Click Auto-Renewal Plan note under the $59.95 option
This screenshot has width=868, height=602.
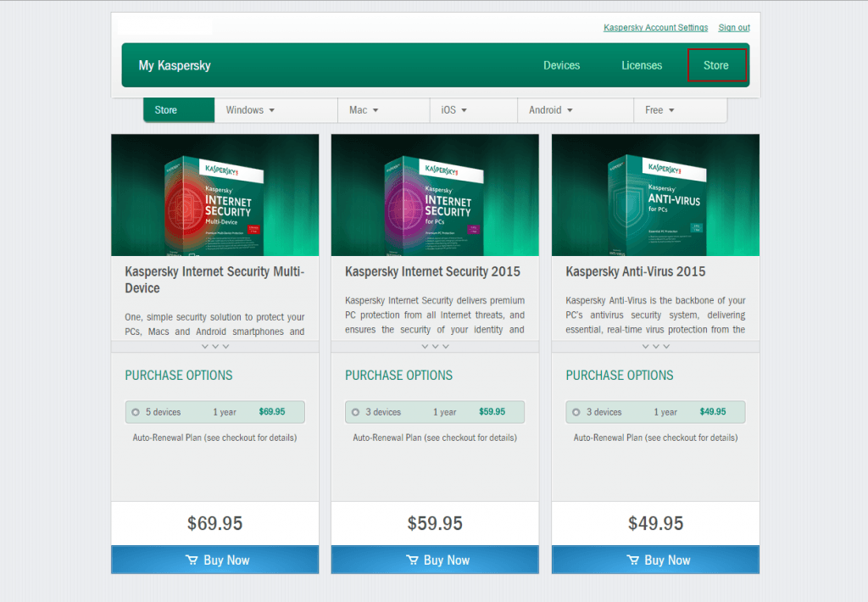[x=435, y=438]
